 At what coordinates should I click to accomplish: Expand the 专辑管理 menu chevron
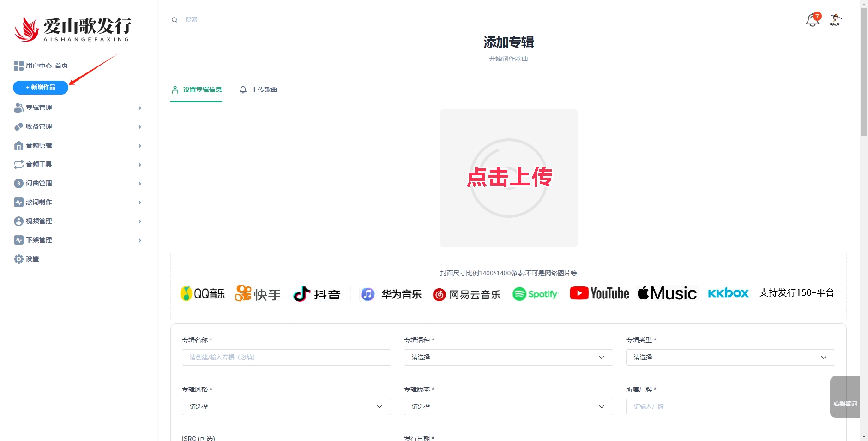(x=139, y=108)
